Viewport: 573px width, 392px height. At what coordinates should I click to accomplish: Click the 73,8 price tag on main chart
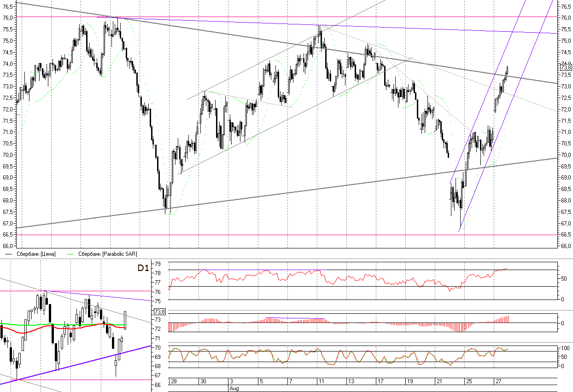point(566,68)
